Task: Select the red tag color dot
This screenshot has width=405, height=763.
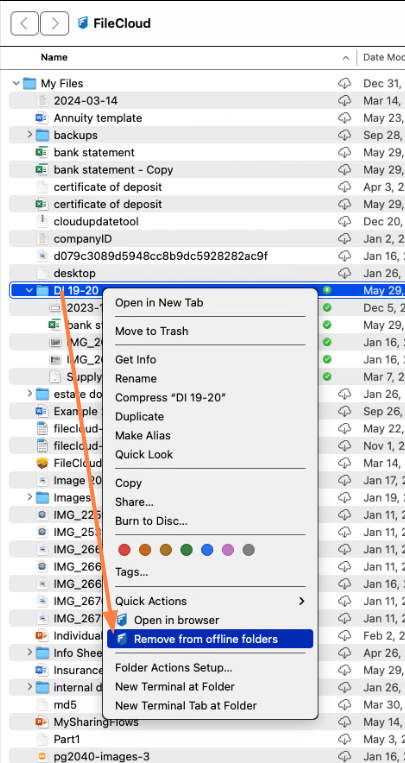Action: click(125, 550)
